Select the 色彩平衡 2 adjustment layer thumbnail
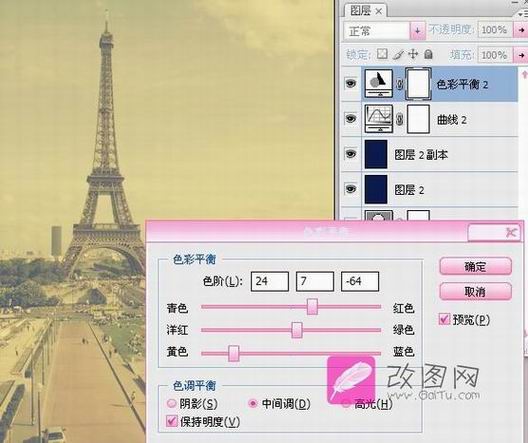This screenshot has height=443, width=528. [x=379, y=83]
